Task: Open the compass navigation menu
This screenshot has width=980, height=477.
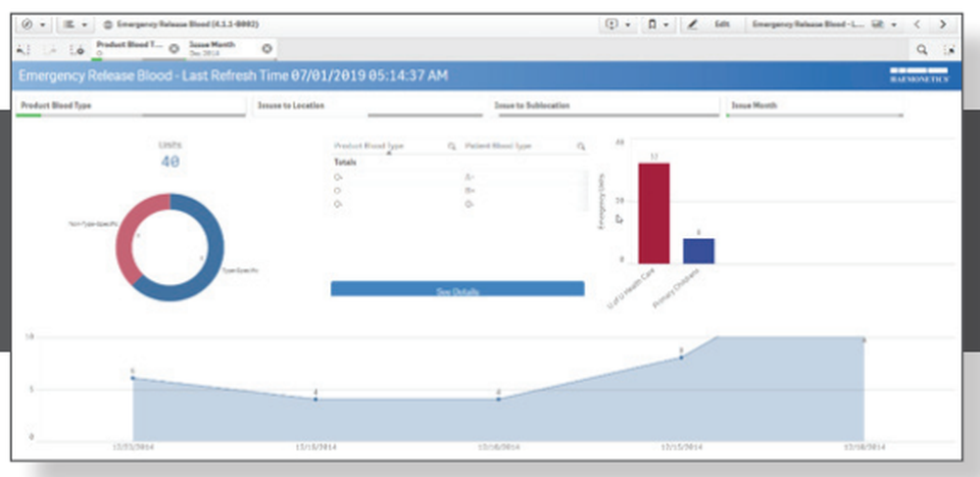Action: click(x=28, y=24)
